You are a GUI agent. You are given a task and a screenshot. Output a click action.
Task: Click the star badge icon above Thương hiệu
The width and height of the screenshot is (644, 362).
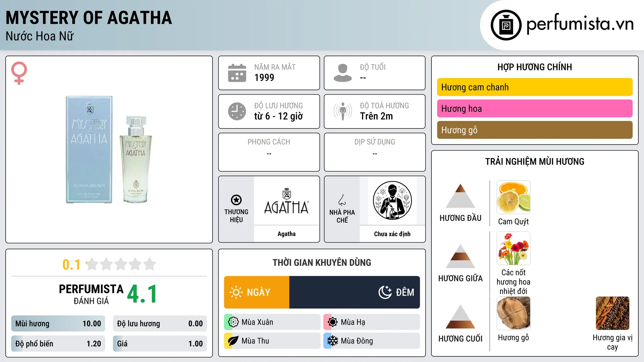(x=236, y=200)
